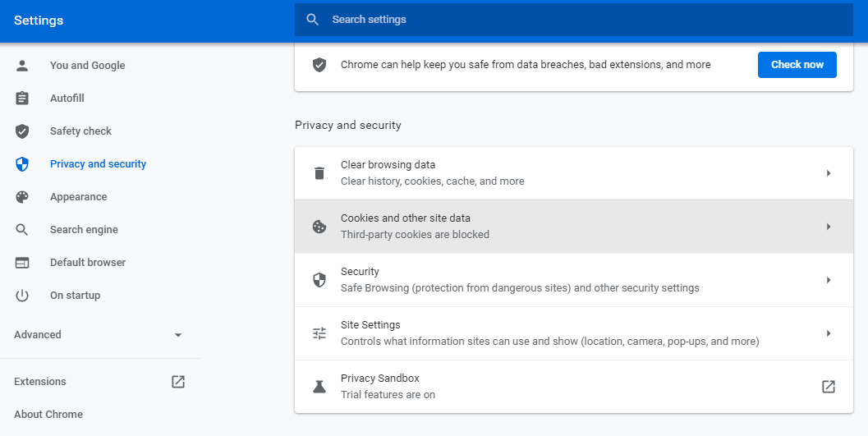Click the 'Controls what information sites can use' text
Viewport: 868px width, 436px height.
(549, 342)
